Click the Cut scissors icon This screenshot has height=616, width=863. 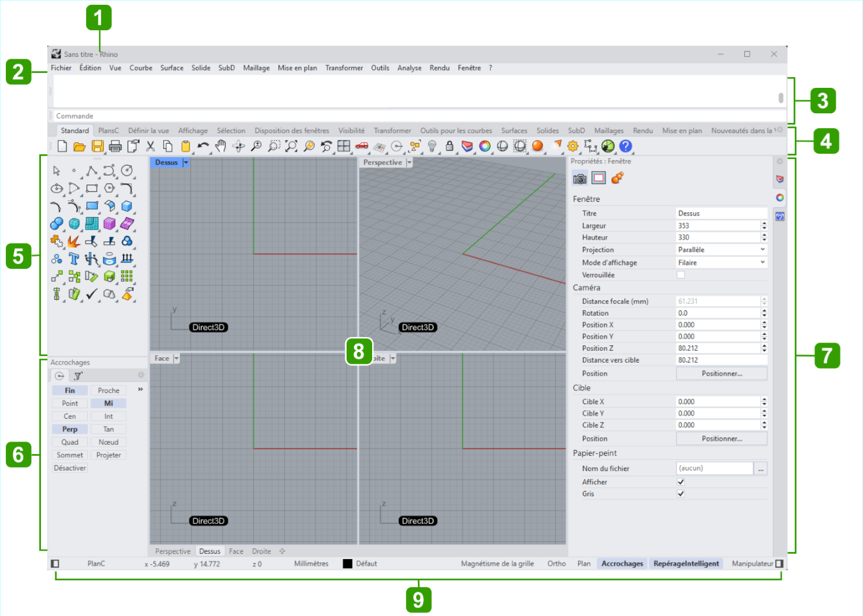[x=150, y=146]
